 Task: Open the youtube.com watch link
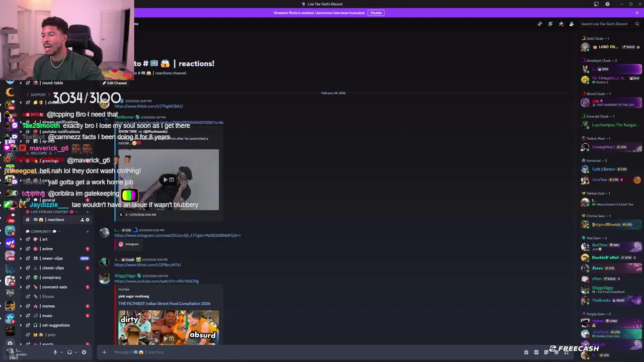coord(156,281)
